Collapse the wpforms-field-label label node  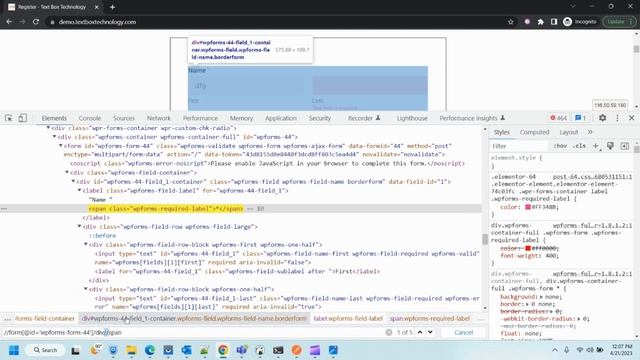click(80, 191)
